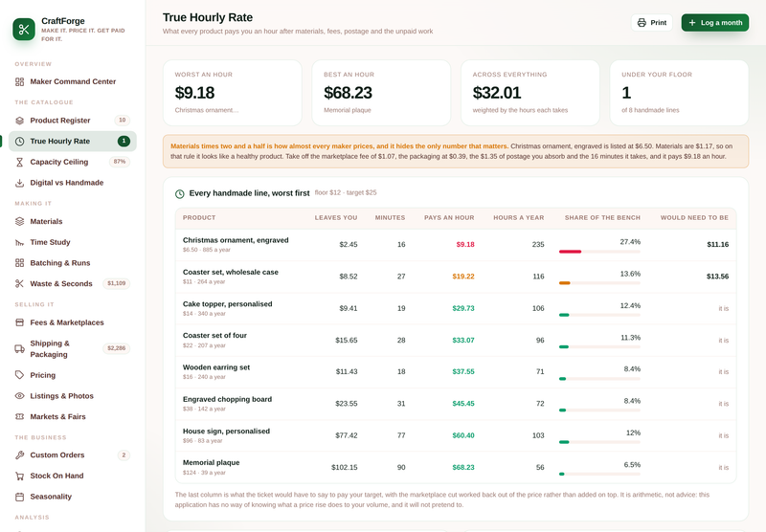Viewport: 766px width, 532px height.
Task: Click the True Hourly Rate clock icon in sidebar
Action: coord(19,141)
